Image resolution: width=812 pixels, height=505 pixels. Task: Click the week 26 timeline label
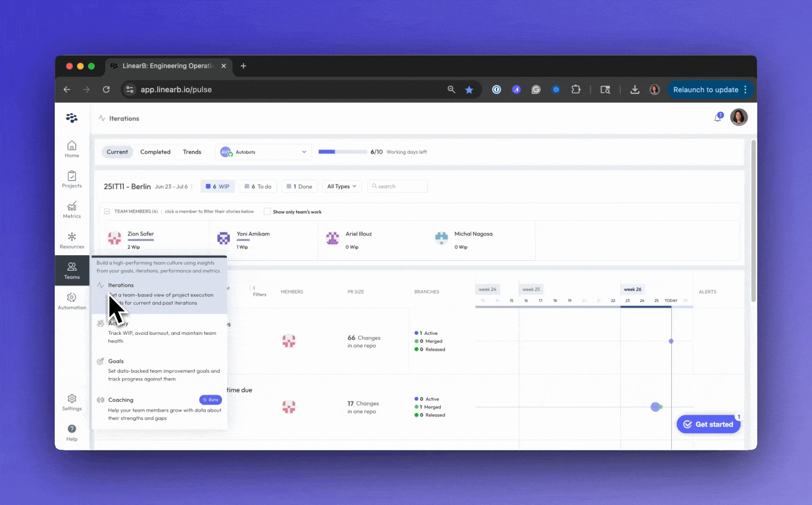tap(632, 289)
